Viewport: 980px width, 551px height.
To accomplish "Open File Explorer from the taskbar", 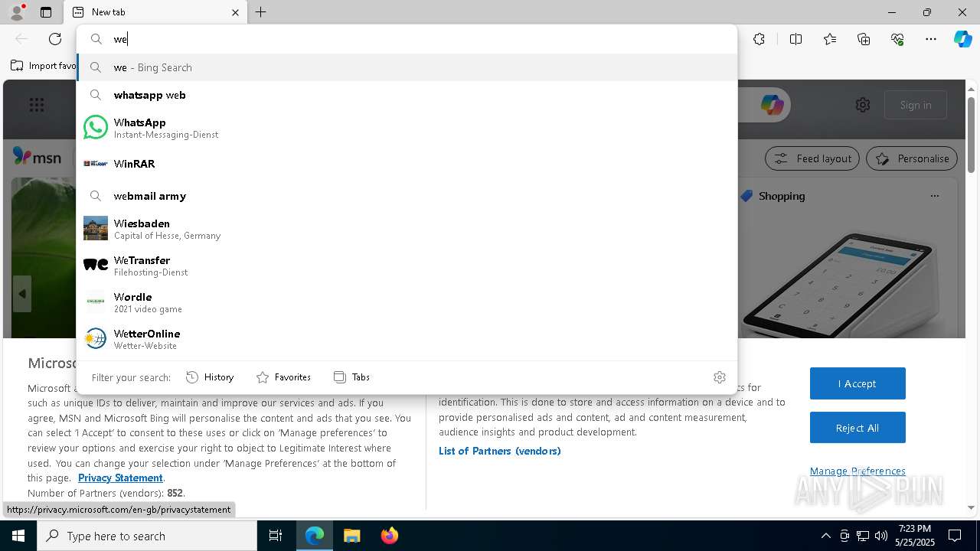I will click(x=351, y=536).
